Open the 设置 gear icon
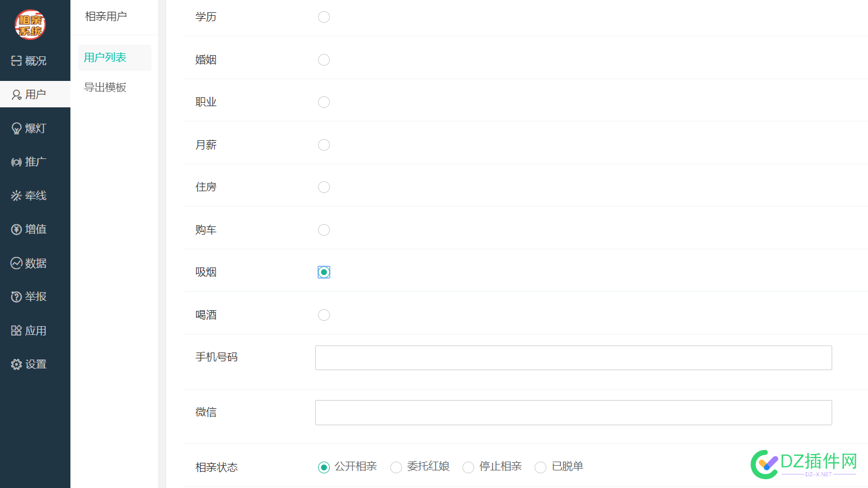 (16, 364)
